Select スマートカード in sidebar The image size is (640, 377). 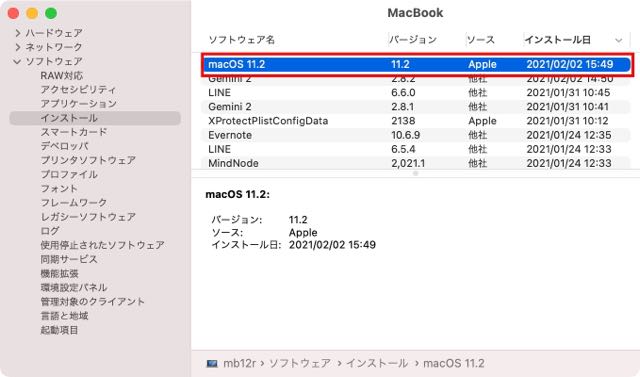pyautogui.click(x=73, y=132)
